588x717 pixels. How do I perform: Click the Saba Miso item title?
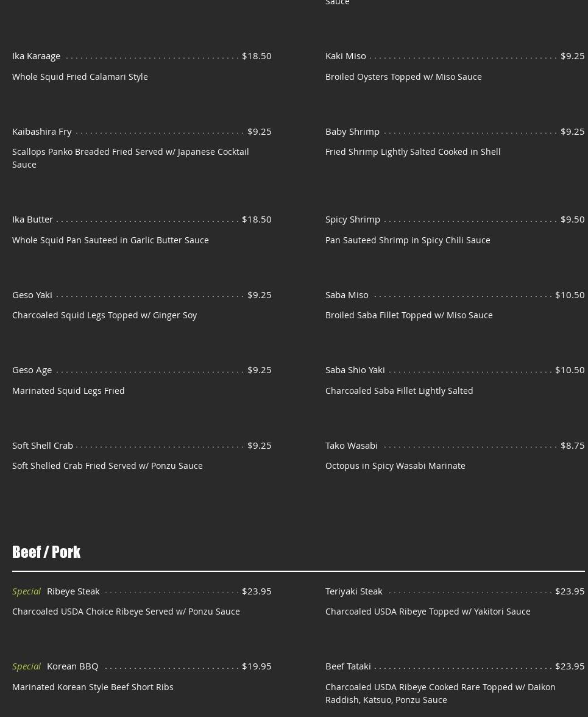click(x=347, y=295)
